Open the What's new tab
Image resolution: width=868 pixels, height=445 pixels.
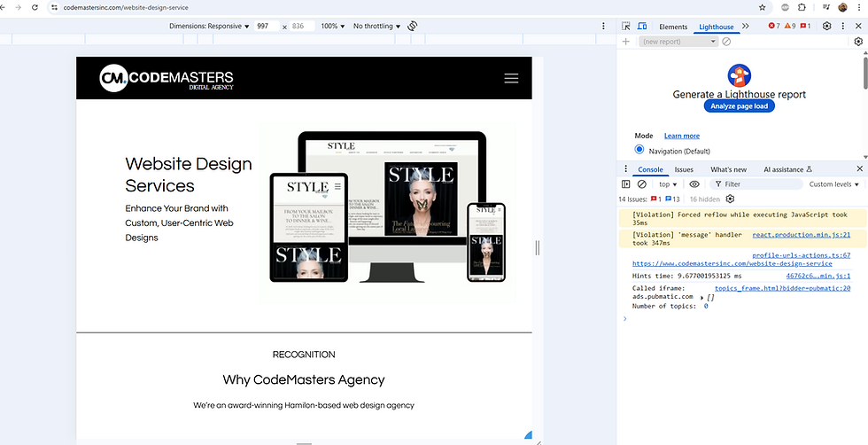pos(728,169)
